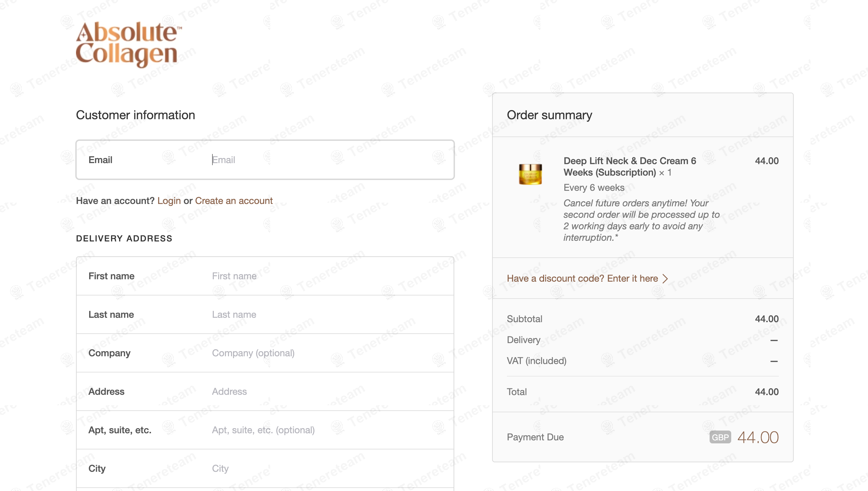Click the Absolute Collagen logo
The height and width of the screenshot is (491, 868).
coord(128,44)
